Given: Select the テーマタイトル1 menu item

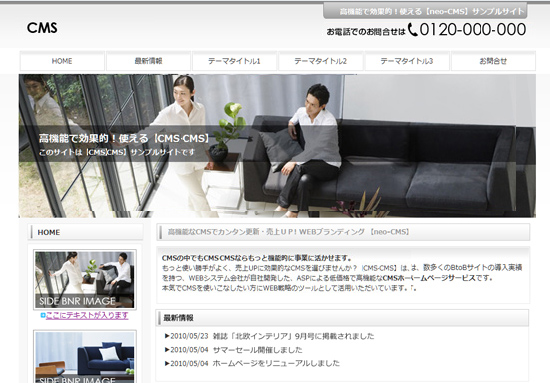Looking at the screenshot, I should point(234,61).
